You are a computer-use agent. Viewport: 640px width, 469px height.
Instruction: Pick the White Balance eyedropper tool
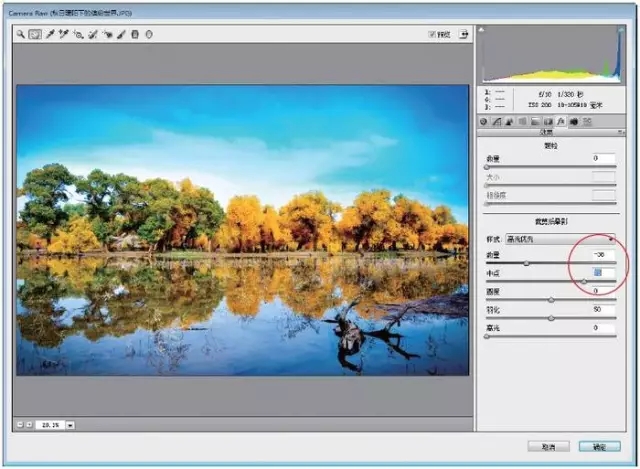point(48,33)
